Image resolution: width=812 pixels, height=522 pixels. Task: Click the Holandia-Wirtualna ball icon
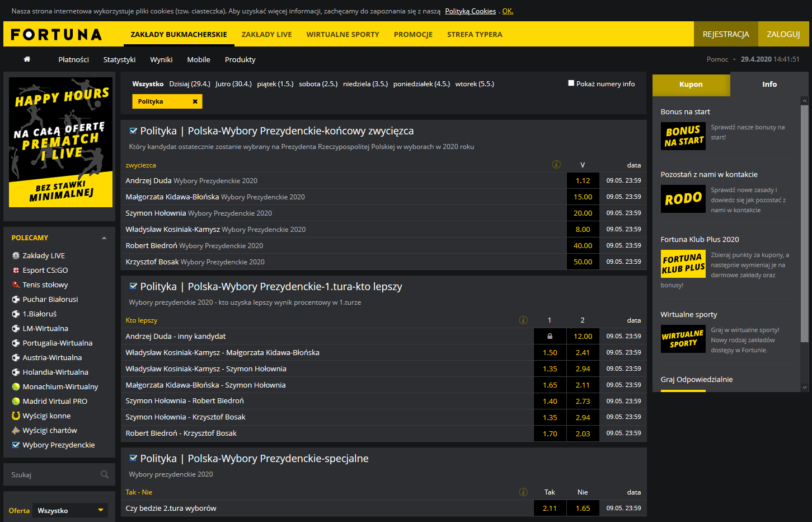point(16,372)
